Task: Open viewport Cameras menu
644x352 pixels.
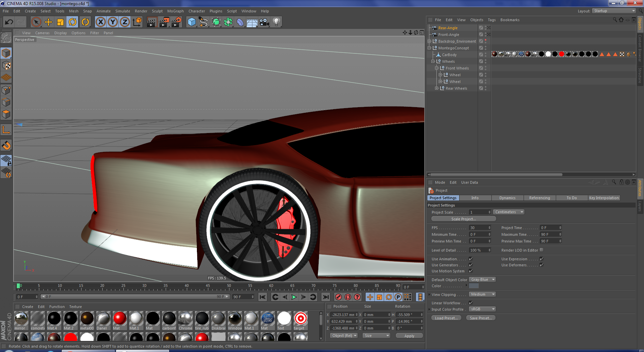Action: pyautogui.click(x=42, y=33)
